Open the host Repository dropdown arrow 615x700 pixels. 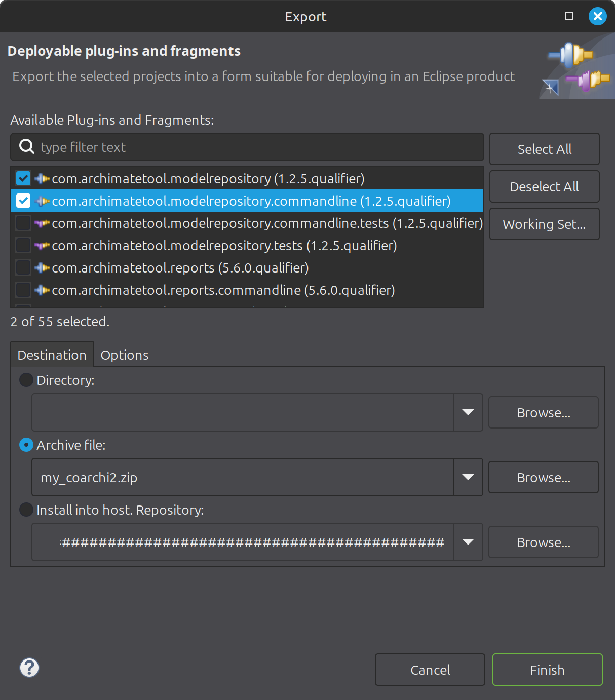[468, 542]
